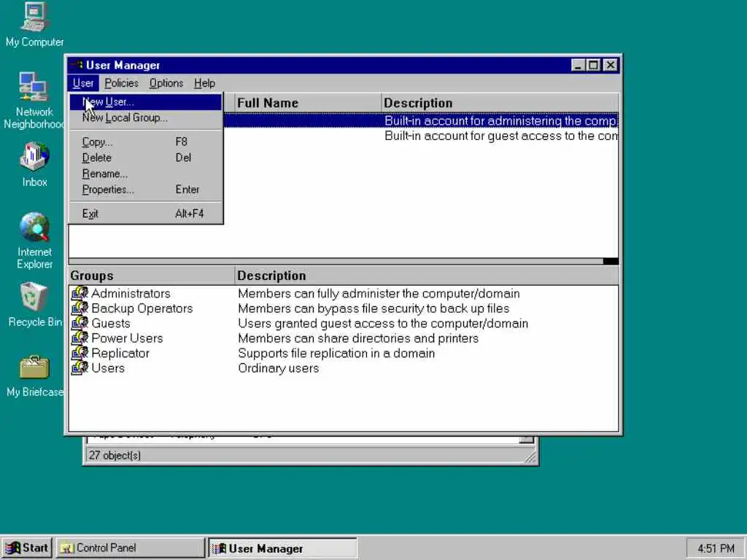The image size is (747, 560).
Task: Click 'Users granted guest access' description
Action: click(383, 323)
